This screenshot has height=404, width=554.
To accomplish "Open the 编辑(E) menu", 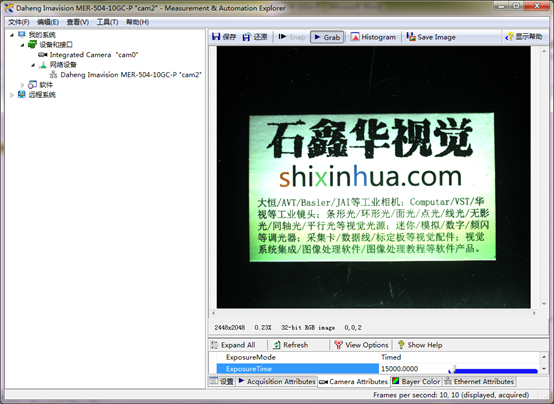I will pos(48,22).
